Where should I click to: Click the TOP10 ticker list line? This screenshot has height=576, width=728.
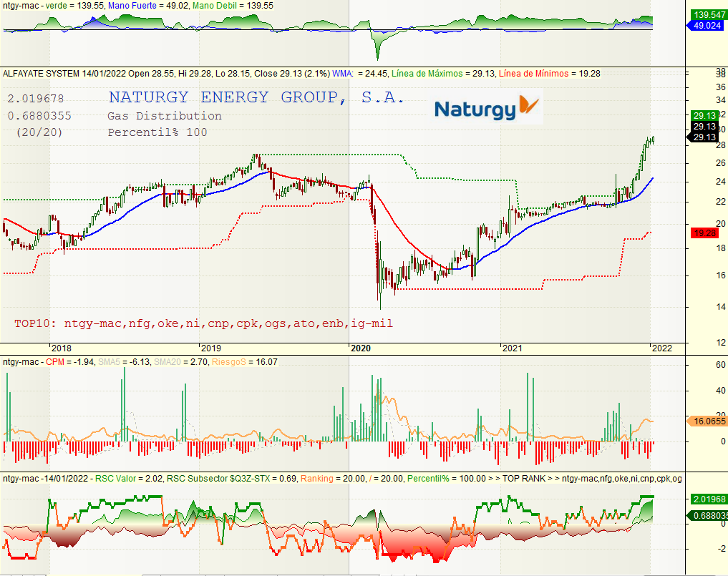(204, 323)
